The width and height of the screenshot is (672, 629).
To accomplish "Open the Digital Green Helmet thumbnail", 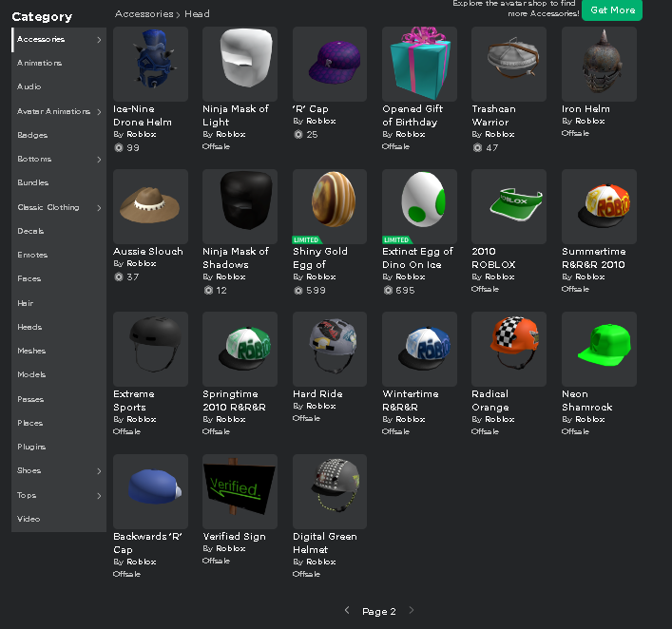I will click(330, 491).
